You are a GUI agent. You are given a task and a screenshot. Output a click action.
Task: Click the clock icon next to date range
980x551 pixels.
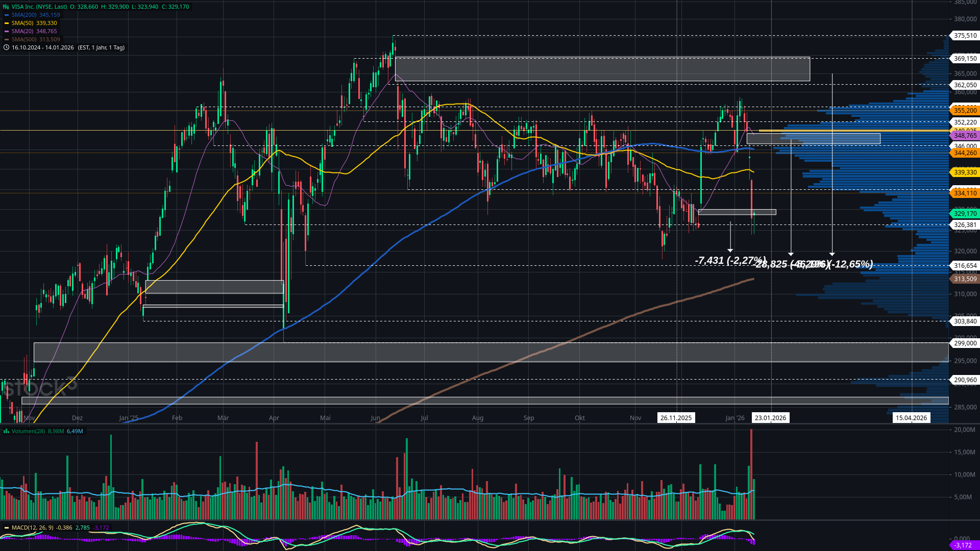tap(6, 47)
